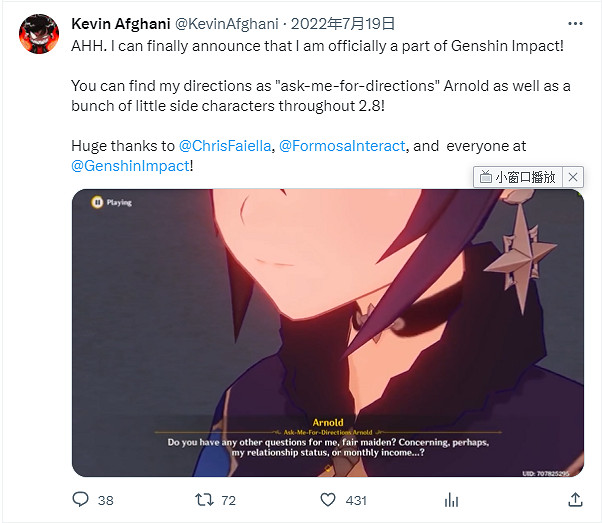
Task: Click the 431 likes count
Action: [x=356, y=500]
